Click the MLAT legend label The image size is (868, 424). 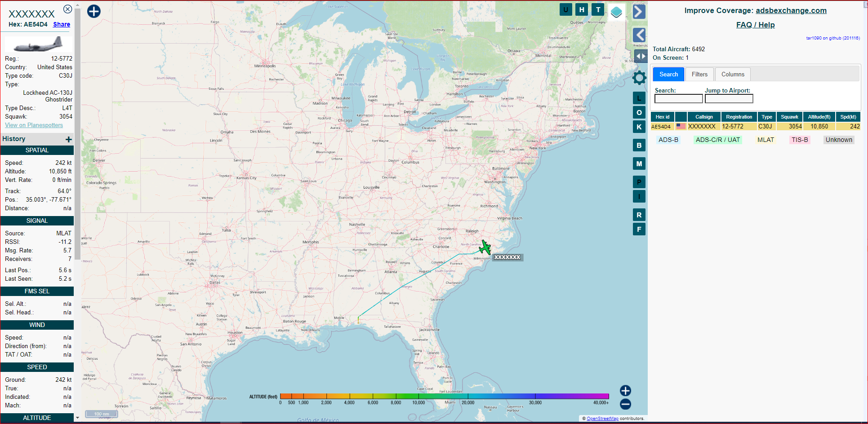[766, 140]
